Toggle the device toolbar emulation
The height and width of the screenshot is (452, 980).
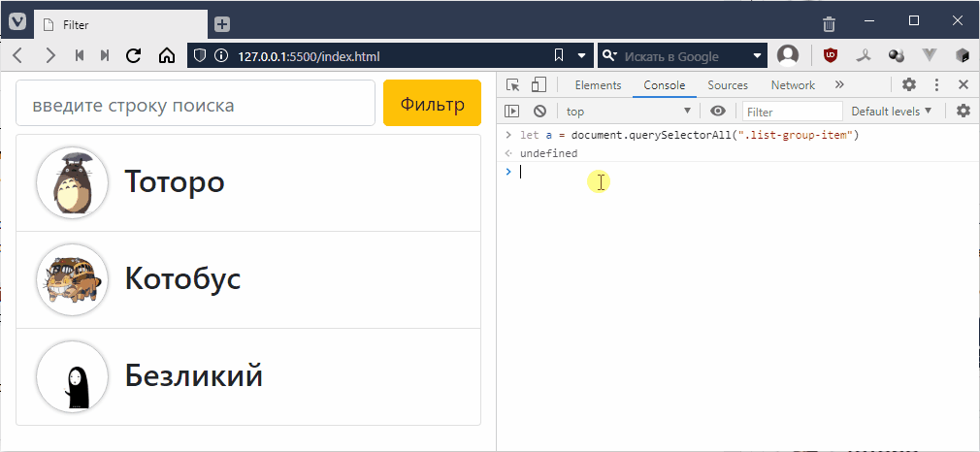539,85
